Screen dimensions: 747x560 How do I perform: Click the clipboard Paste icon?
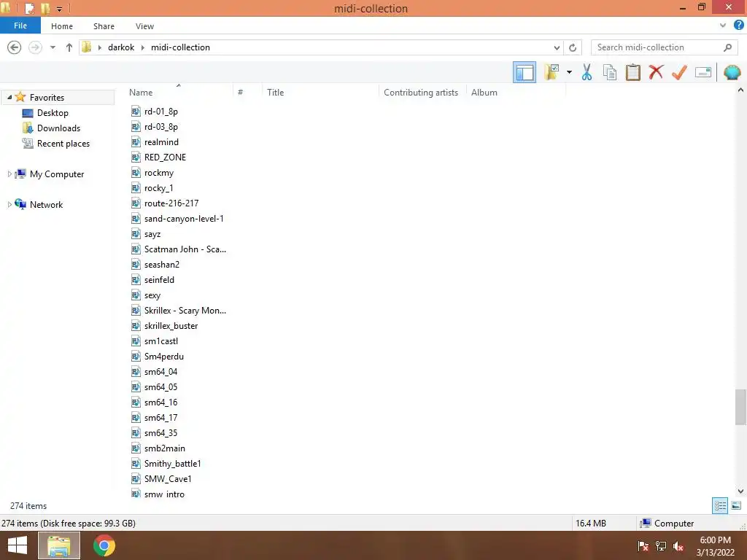[632, 72]
